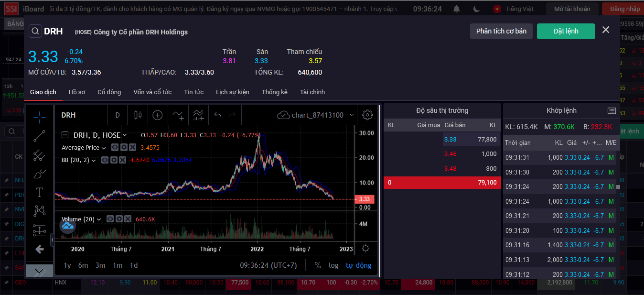Viewport: 644px width, 295px height.
Task: Set chart range to 1y
Action: coord(67,265)
